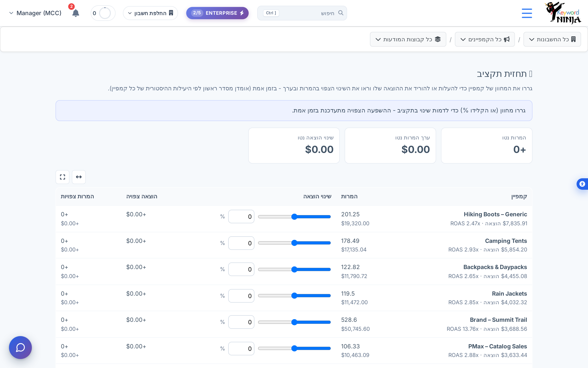
Task: Click PMax – Catalog Sales percent input
Action: (241, 349)
